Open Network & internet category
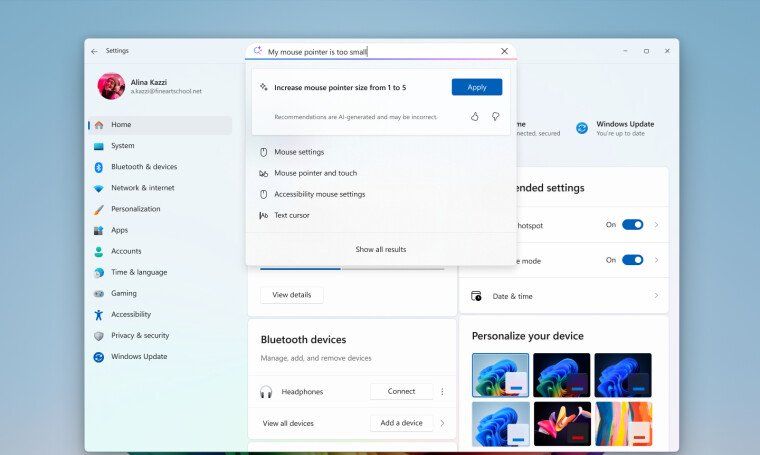760x455 pixels. pyautogui.click(x=160, y=188)
